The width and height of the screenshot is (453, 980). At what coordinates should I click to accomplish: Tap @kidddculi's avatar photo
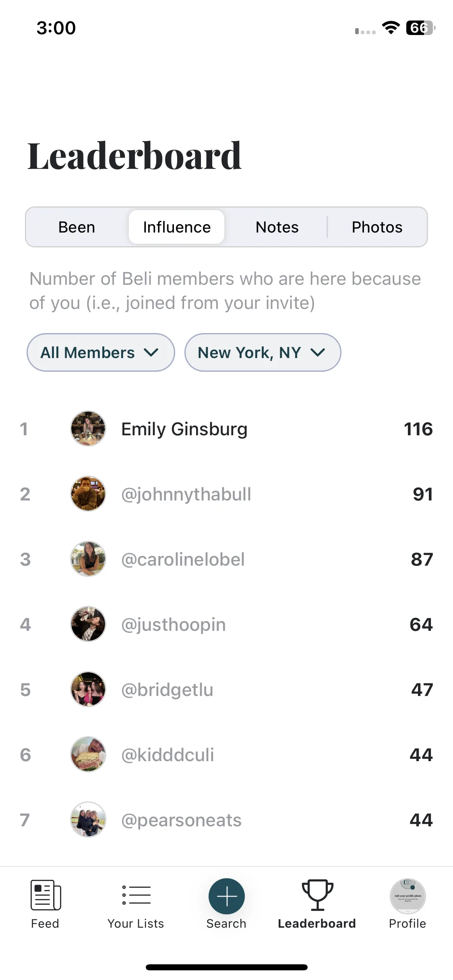[88, 754]
